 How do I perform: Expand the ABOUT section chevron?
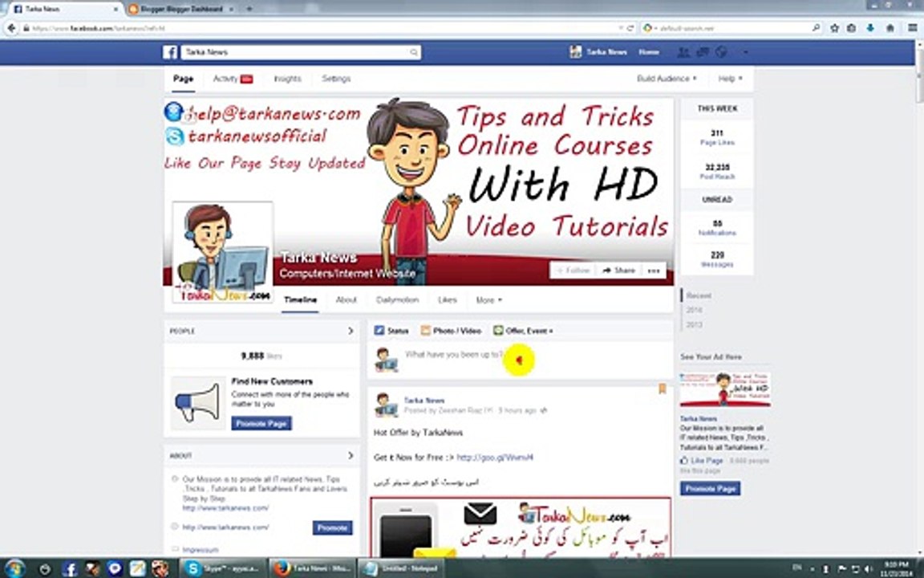[351, 455]
